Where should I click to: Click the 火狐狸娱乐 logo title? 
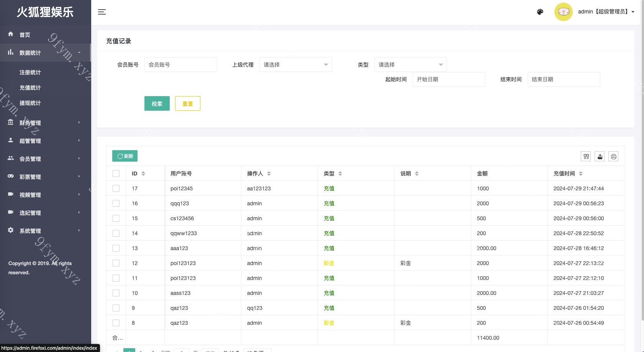point(45,12)
